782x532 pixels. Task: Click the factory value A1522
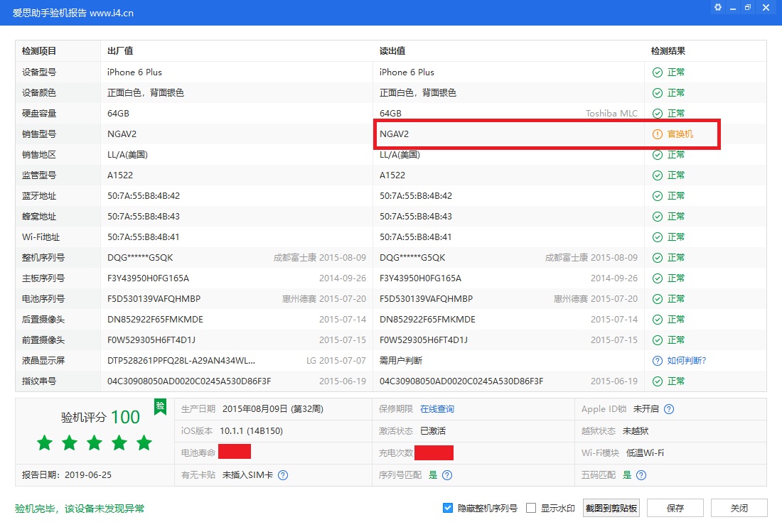coord(120,175)
